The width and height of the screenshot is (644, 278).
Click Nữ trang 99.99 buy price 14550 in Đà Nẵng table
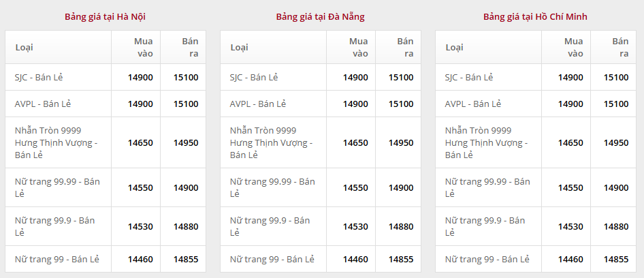[355, 188]
